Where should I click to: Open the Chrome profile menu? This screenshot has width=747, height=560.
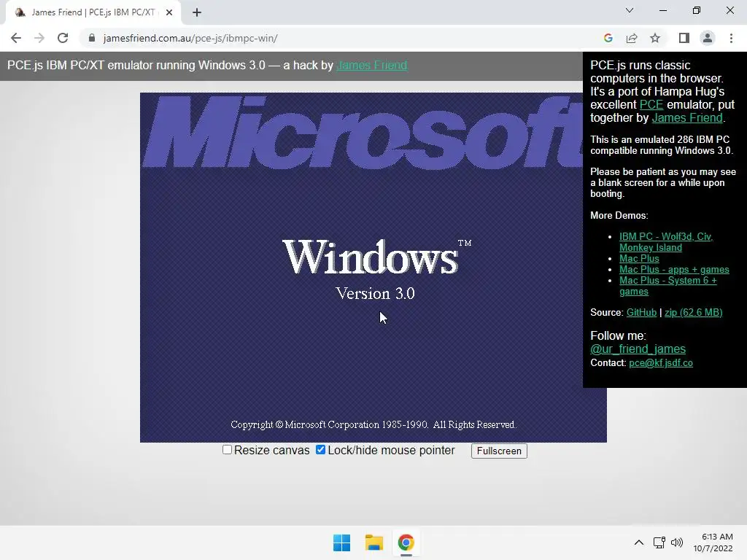click(x=708, y=38)
